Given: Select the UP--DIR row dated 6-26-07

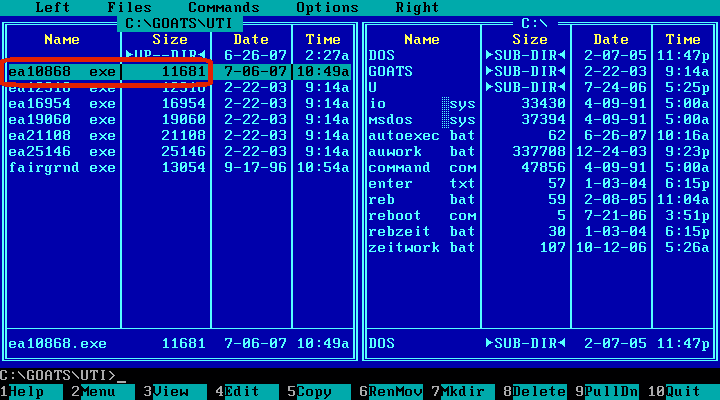Looking at the screenshot, I should (x=179, y=56).
